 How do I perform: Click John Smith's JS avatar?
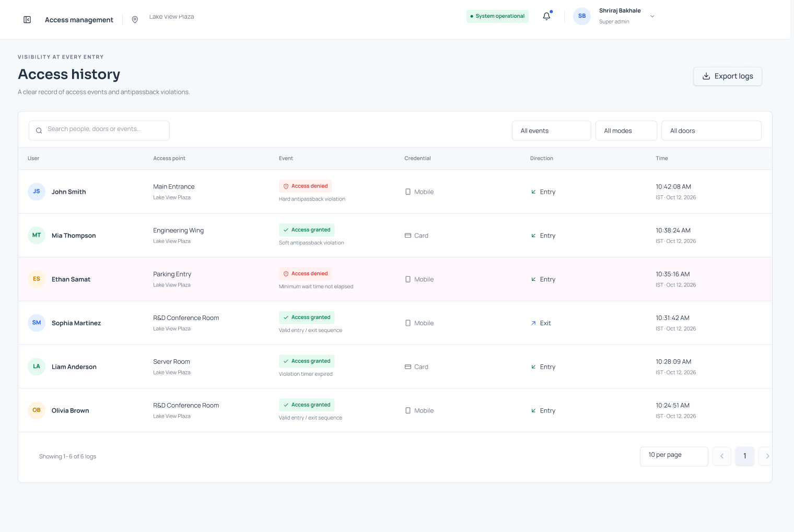coord(37,192)
